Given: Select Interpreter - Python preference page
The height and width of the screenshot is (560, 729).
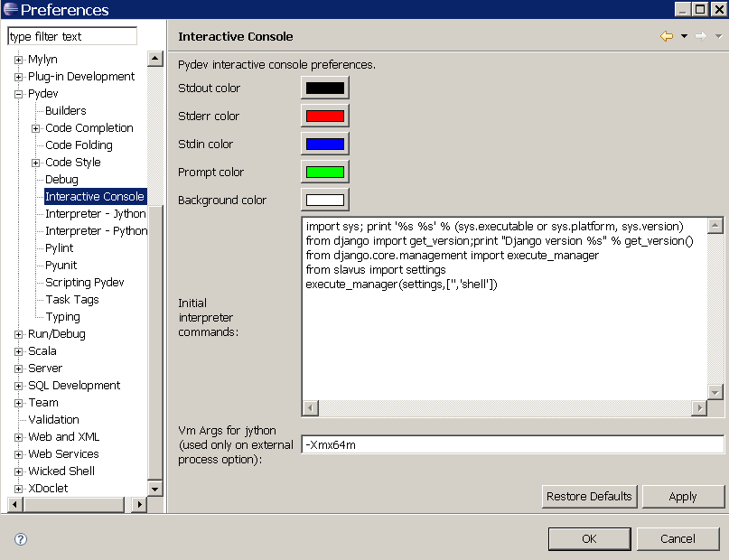Looking at the screenshot, I should (96, 231).
